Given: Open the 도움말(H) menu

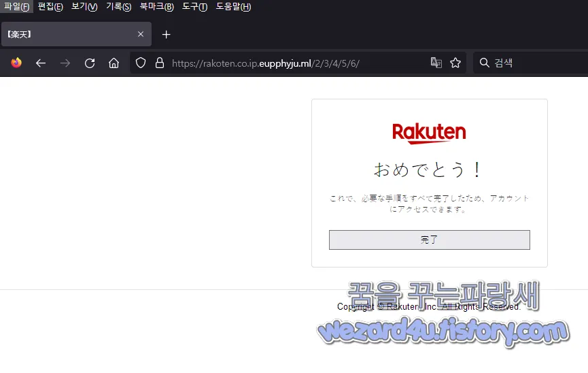Looking at the screenshot, I should click(x=233, y=6).
